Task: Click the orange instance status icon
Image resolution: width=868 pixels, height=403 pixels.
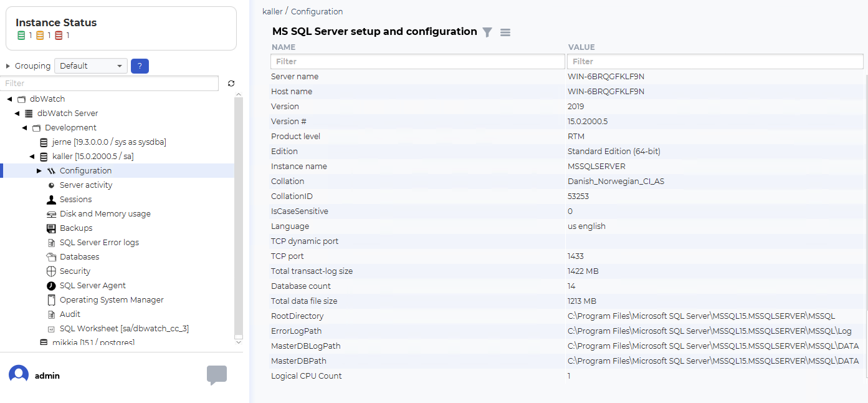Action: [40, 36]
